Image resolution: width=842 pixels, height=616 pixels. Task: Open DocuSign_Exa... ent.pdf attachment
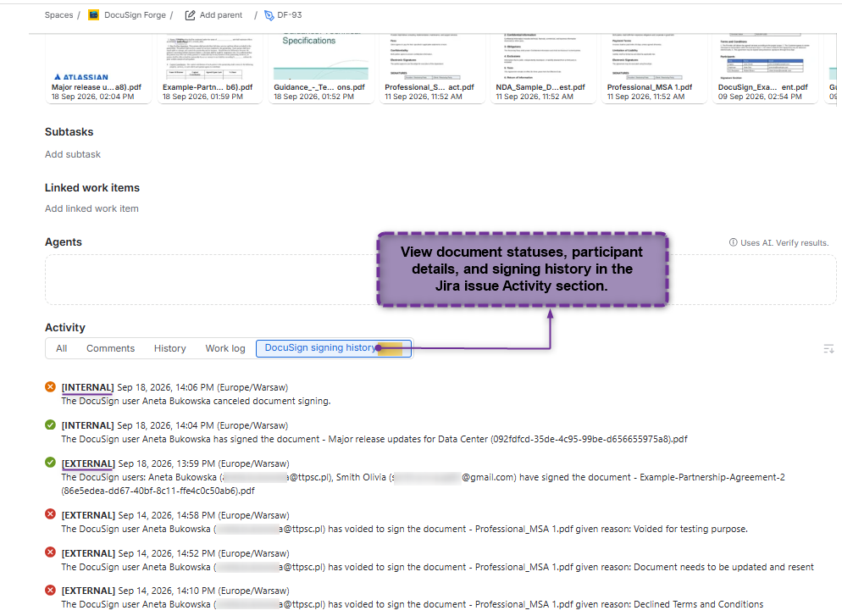coord(765,68)
